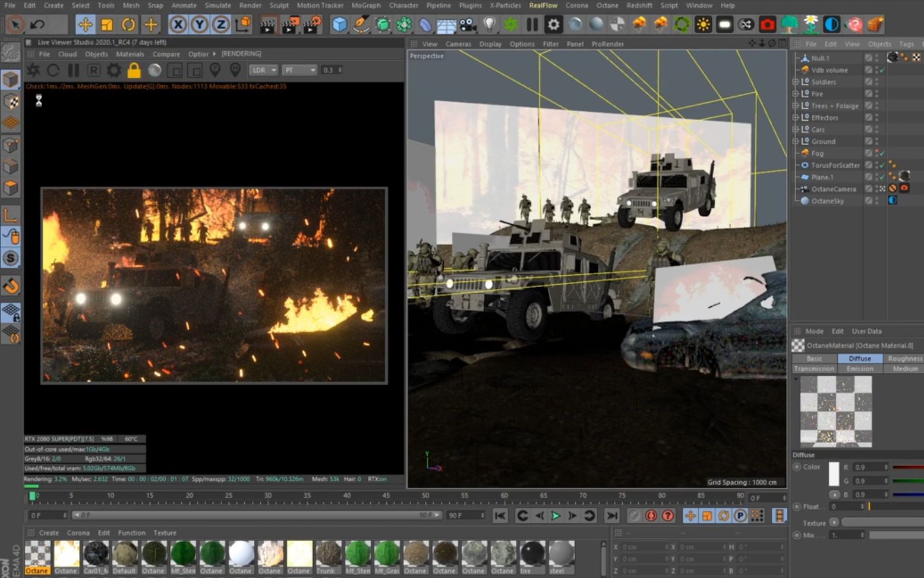Select the Region render icon in Live Viewer
Image resolution: width=924 pixels, height=578 pixels.
(175, 70)
